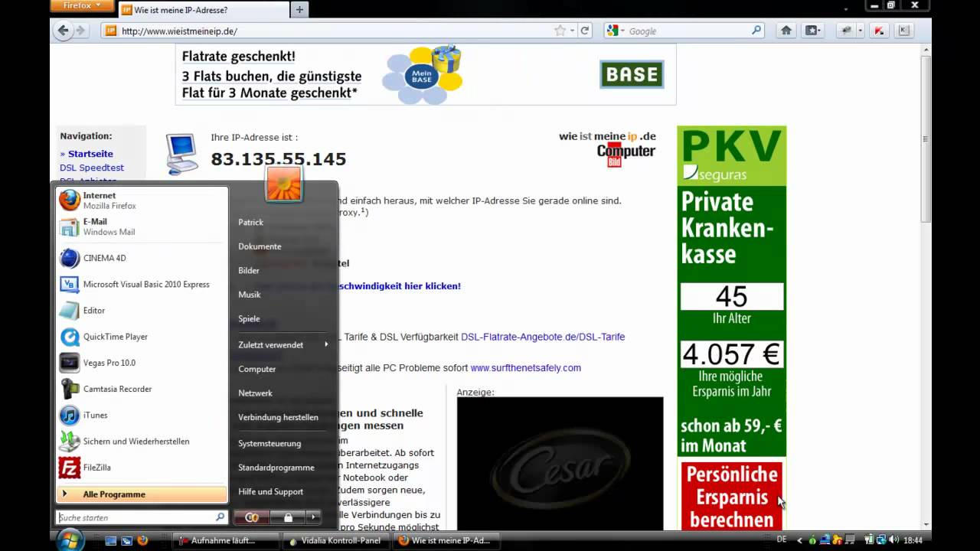Click the Kaspersky red K toolbar icon

(880, 31)
